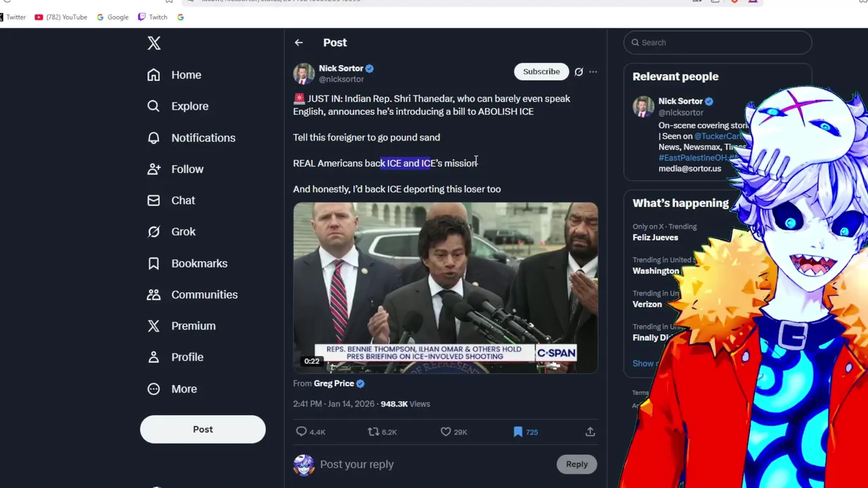Click the large white Post button
868x488 pixels.
(203, 429)
